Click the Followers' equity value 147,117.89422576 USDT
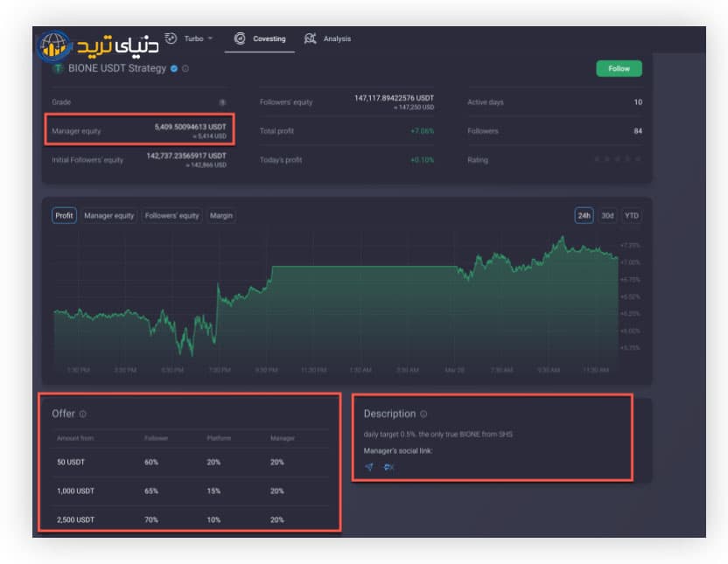Viewport: 728px width, 564px height. pyautogui.click(x=394, y=98)
